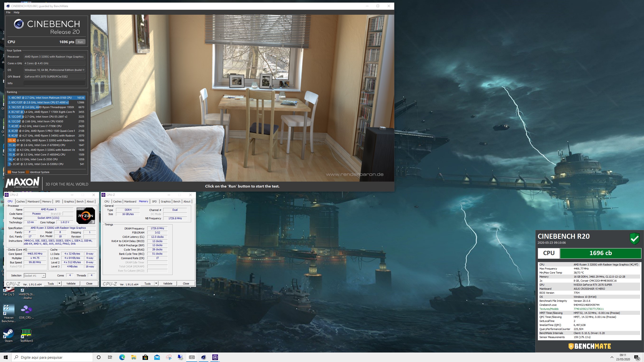Select ranking row Intel Xeon Platinum 8168
The image size is (644, 362).
(x=46, y=98)
